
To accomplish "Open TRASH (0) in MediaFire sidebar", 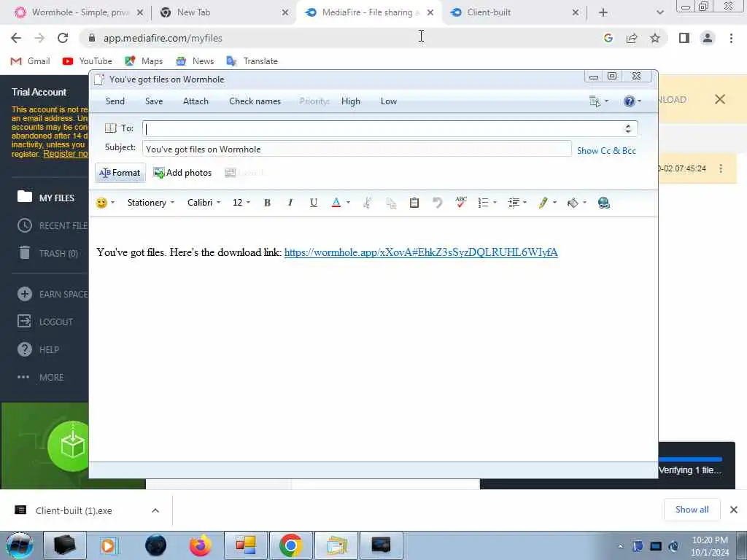I will pyautogui.click(x=48, y=253).
